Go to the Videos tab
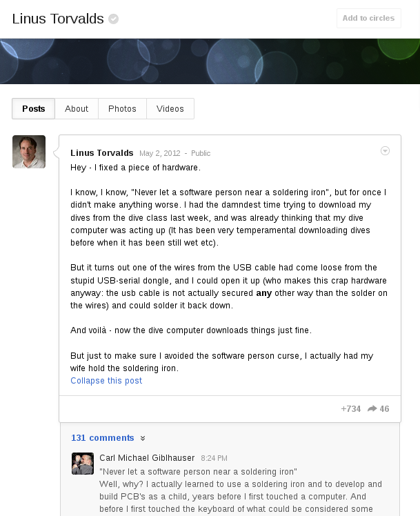 (x=170, y=108)
